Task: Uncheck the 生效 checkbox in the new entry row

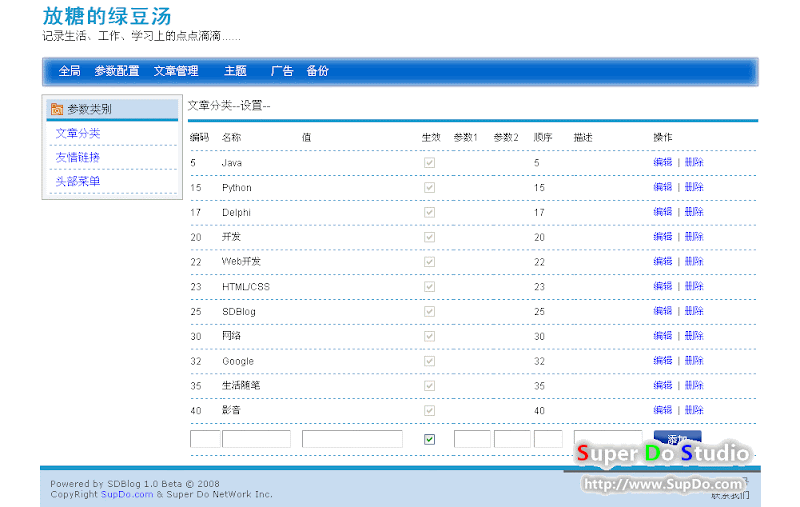Action: (x=430, y=439)
